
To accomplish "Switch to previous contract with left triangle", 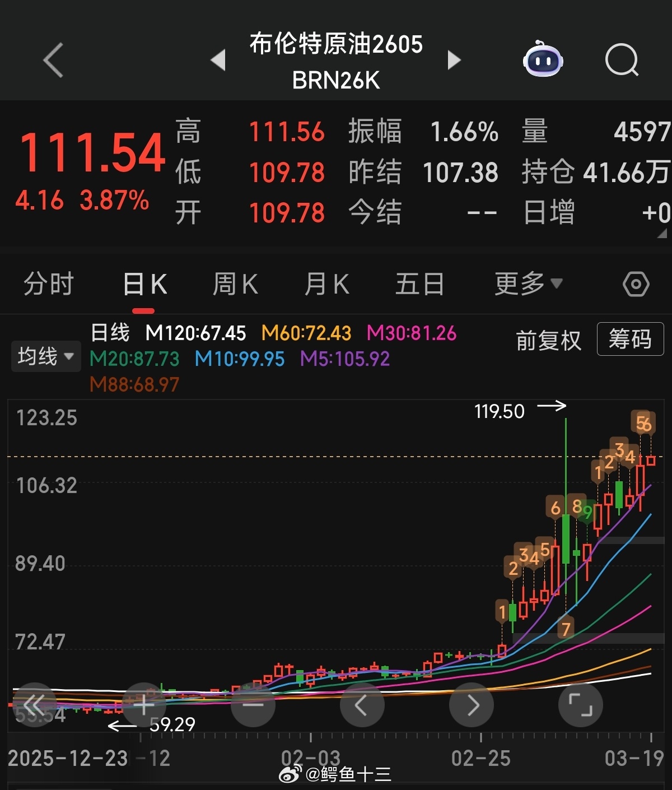I will 218,60.
